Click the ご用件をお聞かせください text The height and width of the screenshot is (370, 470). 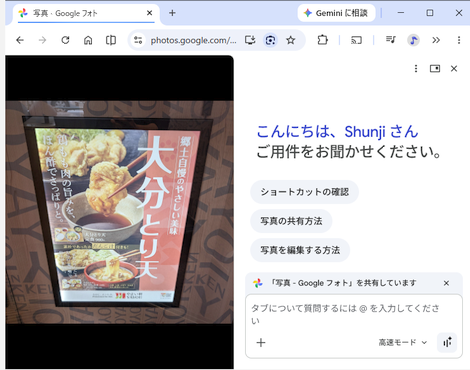pos(349,152)
